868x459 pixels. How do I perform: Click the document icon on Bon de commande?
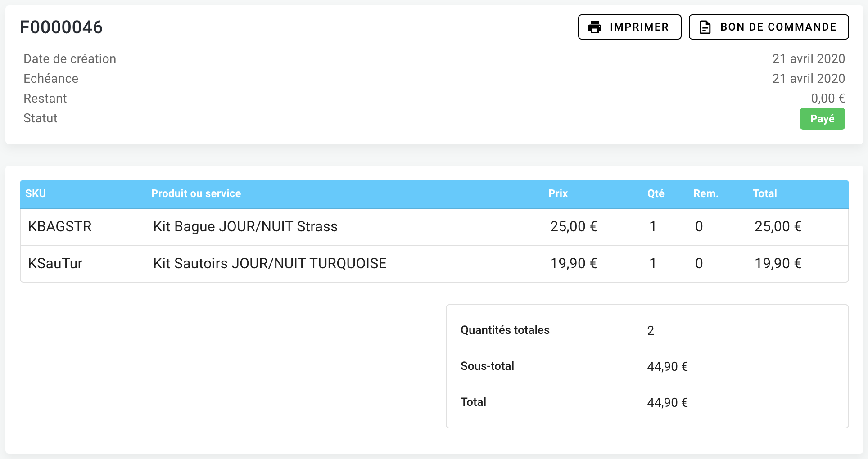tap(705, 27)
